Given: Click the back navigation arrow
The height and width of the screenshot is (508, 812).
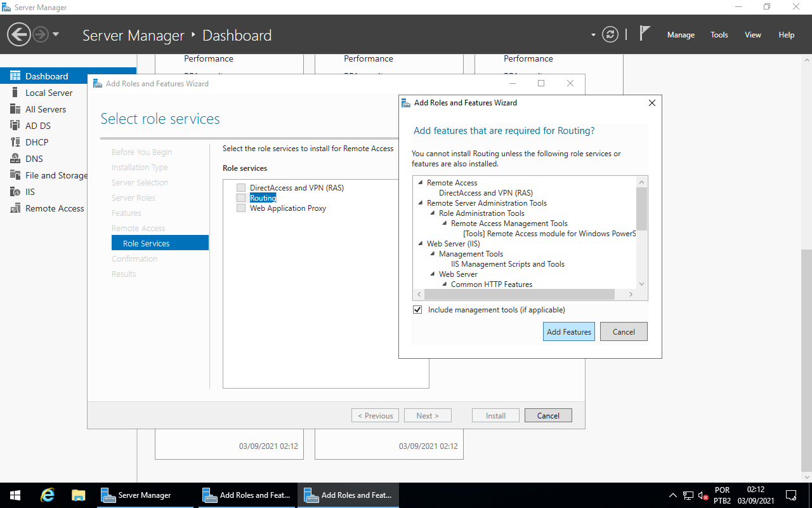Looking at the screenshot, I should (x=19, y=35).
